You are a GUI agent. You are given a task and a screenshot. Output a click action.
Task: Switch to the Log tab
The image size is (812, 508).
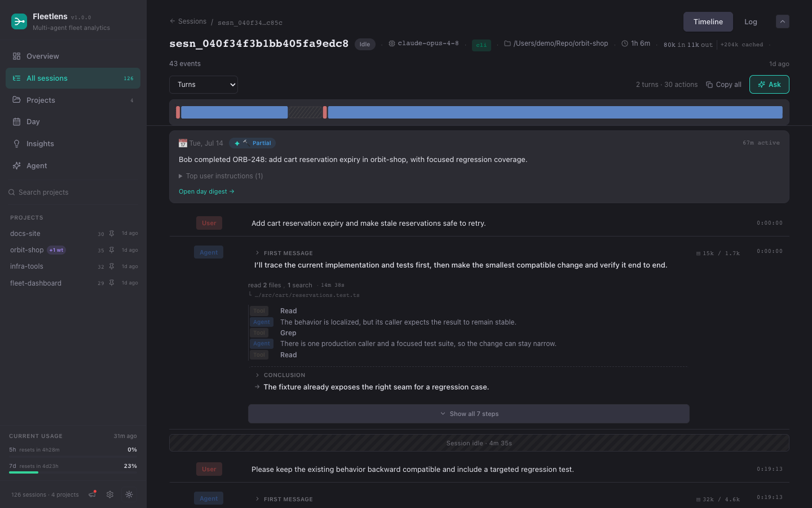click(x=751, y=21)
